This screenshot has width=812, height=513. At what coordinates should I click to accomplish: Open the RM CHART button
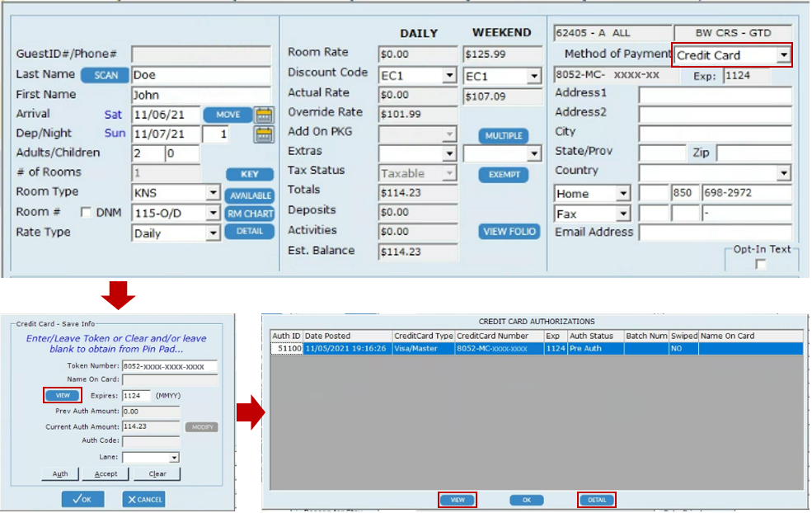point(250,214)
